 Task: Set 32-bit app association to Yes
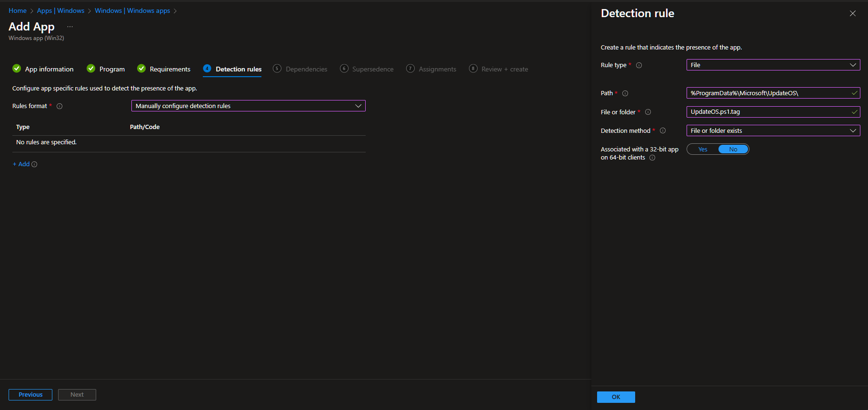pos(703,150)
